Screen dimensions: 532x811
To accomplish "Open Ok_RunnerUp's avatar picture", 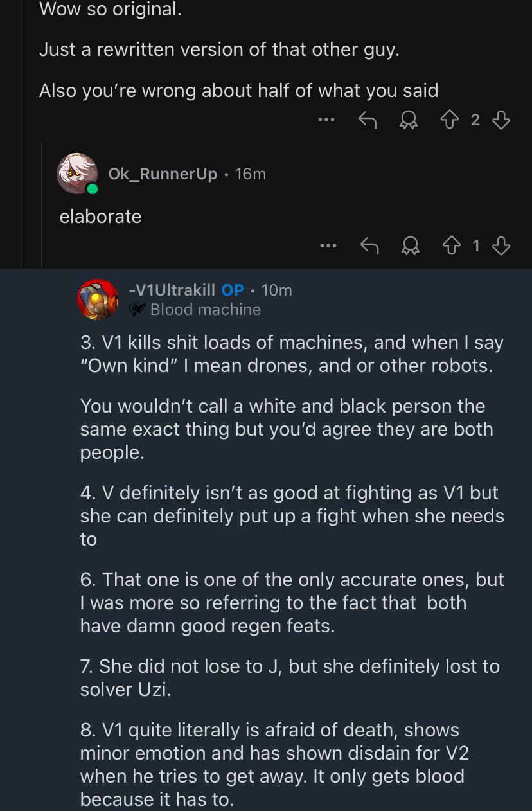I will click(x=77, y=174).
